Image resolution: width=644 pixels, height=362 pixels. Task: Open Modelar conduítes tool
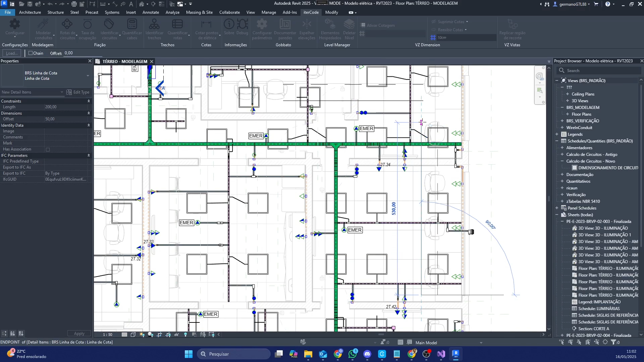(x=43, y=24)
